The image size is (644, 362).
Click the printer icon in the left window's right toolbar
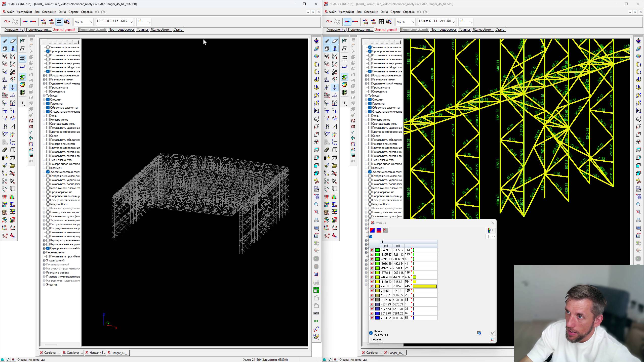click(316, 220)
